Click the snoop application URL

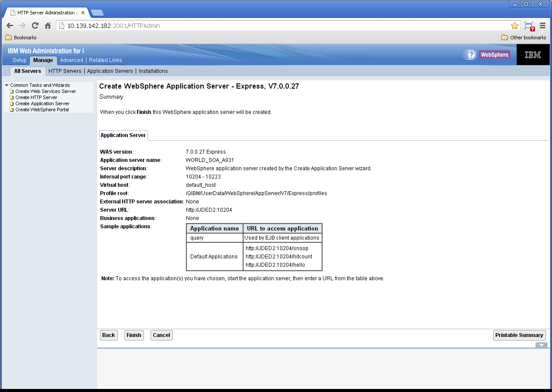click(x=277, y=248)
